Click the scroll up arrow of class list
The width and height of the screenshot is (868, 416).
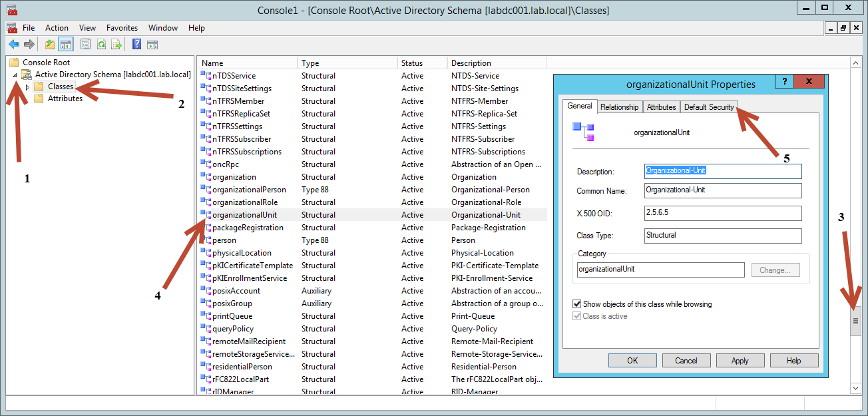[856, 63]
